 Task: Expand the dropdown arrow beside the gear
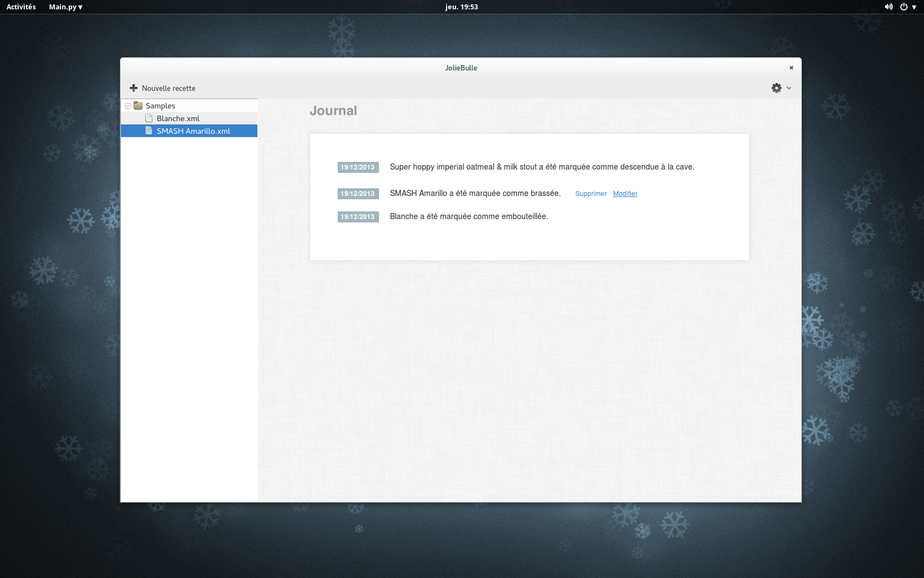(x=789, y=88)
